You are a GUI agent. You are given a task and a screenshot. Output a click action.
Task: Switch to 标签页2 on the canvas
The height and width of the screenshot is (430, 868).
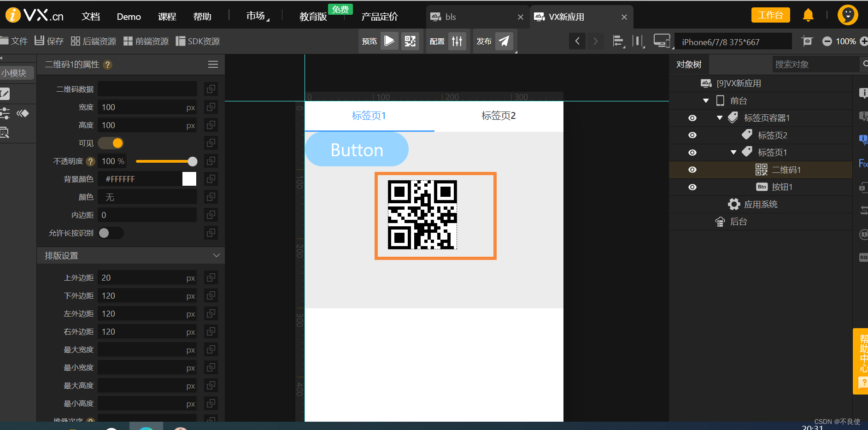(499, 116)
